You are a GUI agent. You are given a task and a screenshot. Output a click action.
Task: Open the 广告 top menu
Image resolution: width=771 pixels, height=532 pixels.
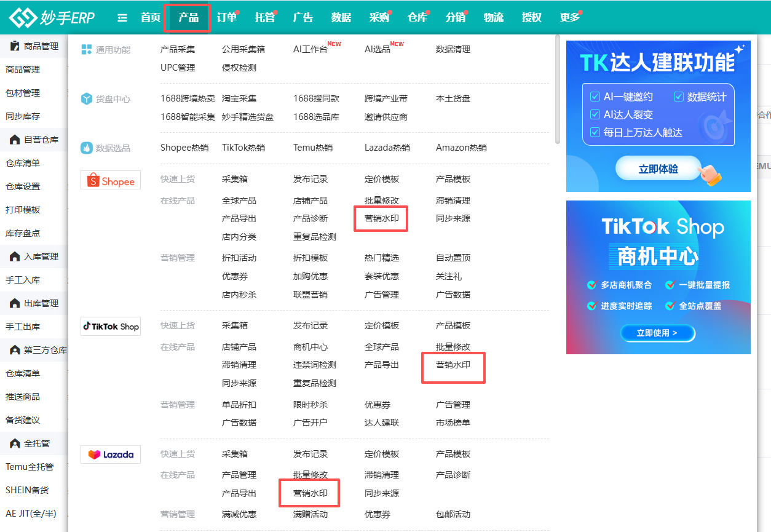(303, 18)
